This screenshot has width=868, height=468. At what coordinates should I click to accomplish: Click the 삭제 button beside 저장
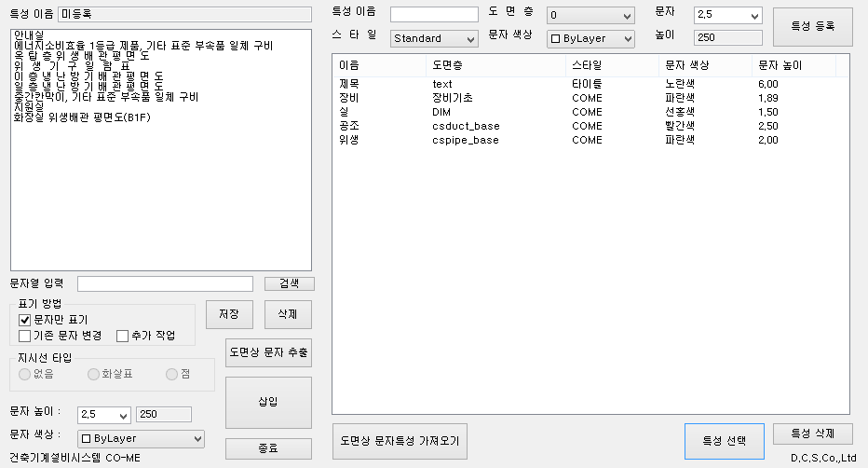tap(287, 314)
